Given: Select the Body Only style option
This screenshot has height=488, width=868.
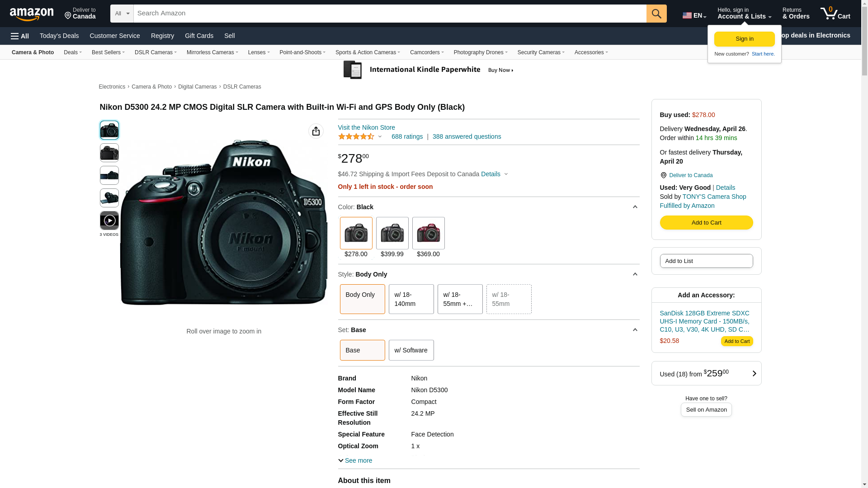Looking at the screenshot, I should pyautogui.click(x=362, y=299).
